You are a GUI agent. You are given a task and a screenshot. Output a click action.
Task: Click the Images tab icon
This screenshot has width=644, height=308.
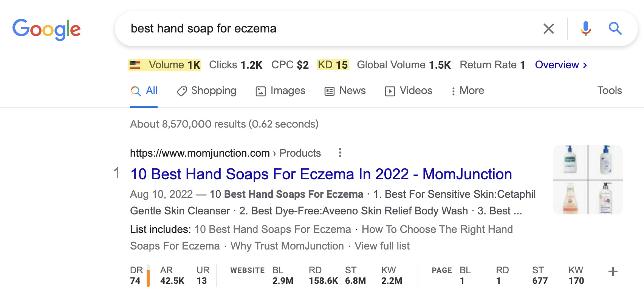tap(261, 91)
